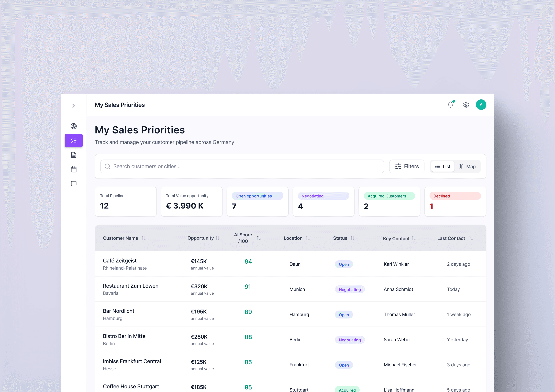555x392 pixels.
Task: Expand the sidebar with chevron arrow
Action: [74, 106]
